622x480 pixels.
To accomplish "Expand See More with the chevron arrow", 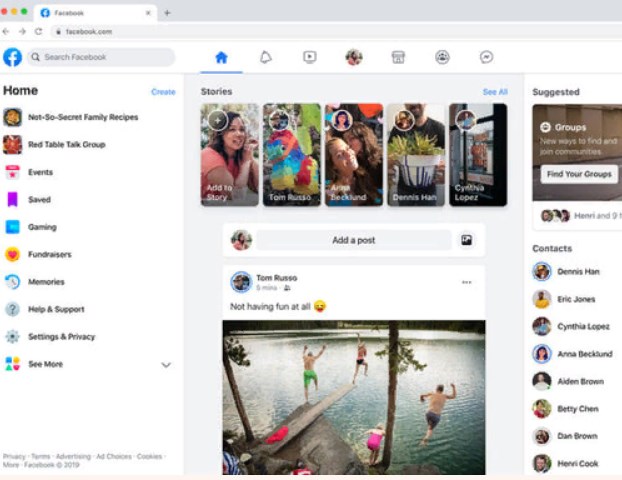I will pyautogui.click(x=166, y=365).
